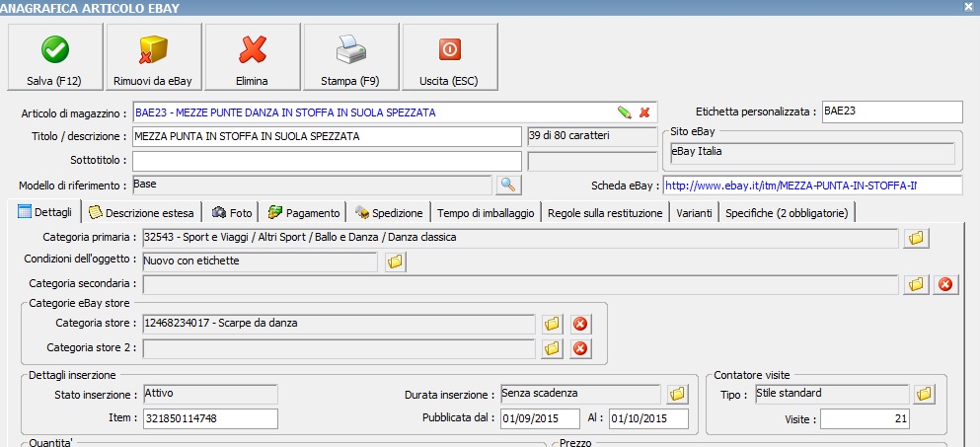Image resolution: width=980 pixels, height=447 pixels.
Task: Click the Item number field
Action: pos(210,418)
